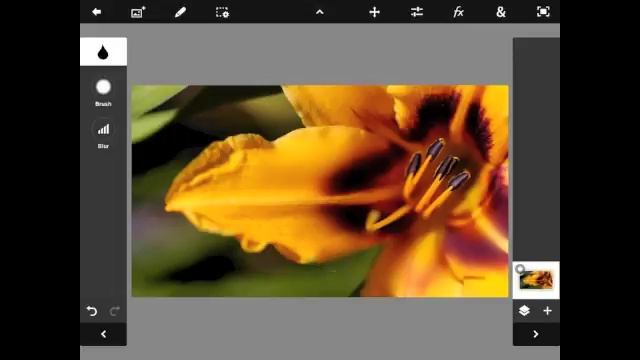Open the layers stack options icon
The height and width of the screenshot is (360, 640).
click(x=524, y=311)
